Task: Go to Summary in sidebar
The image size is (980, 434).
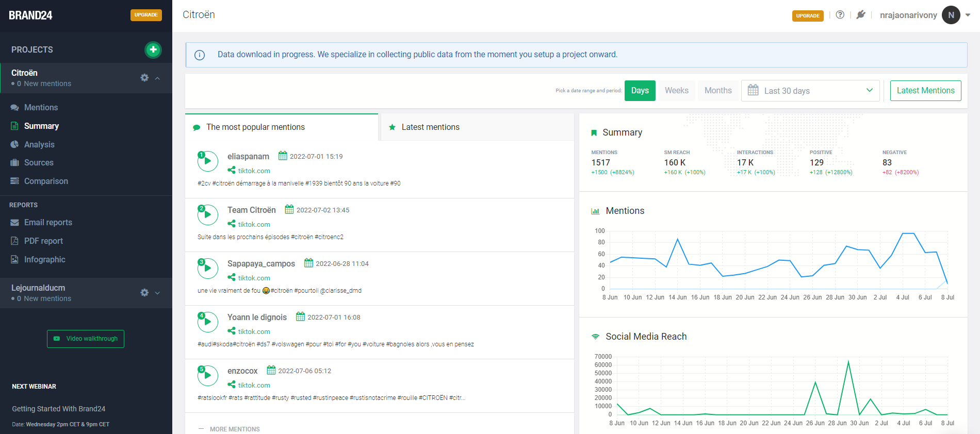Action: (x=41, y=126)
